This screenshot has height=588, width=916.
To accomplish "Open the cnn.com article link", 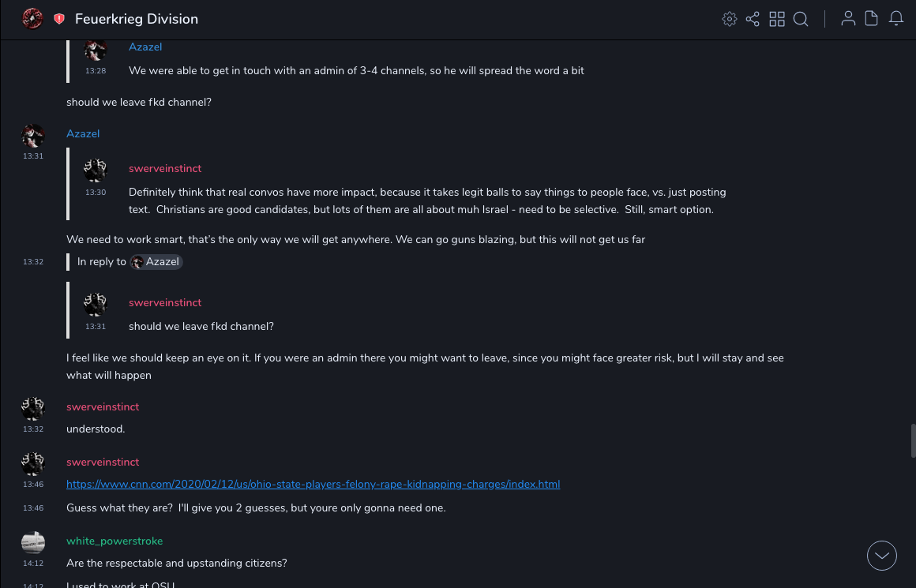I will click(x=313, y=484).
